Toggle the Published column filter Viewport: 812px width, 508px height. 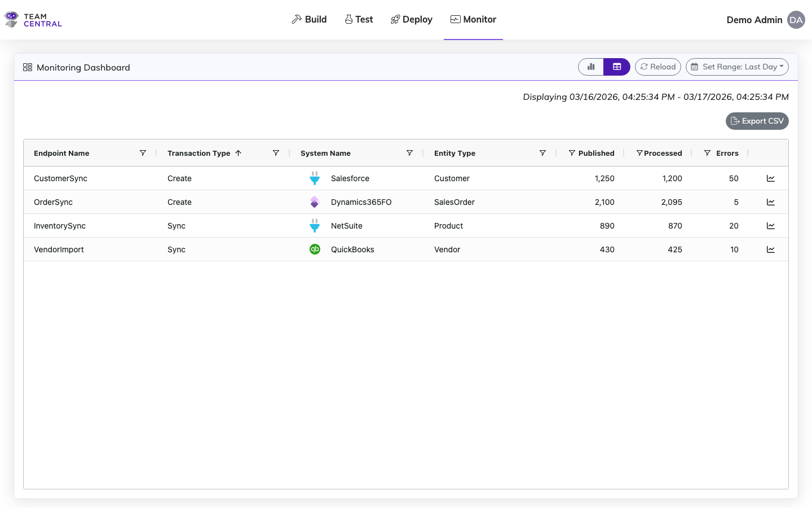coord(571,152)
